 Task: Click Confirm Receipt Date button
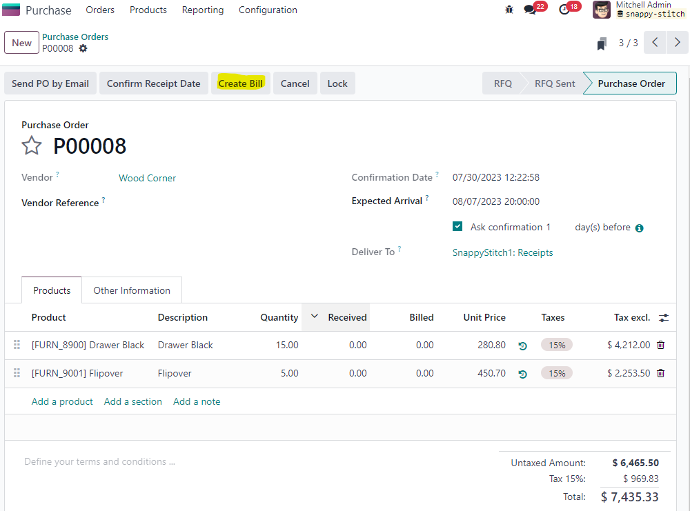tap(153, 84)
